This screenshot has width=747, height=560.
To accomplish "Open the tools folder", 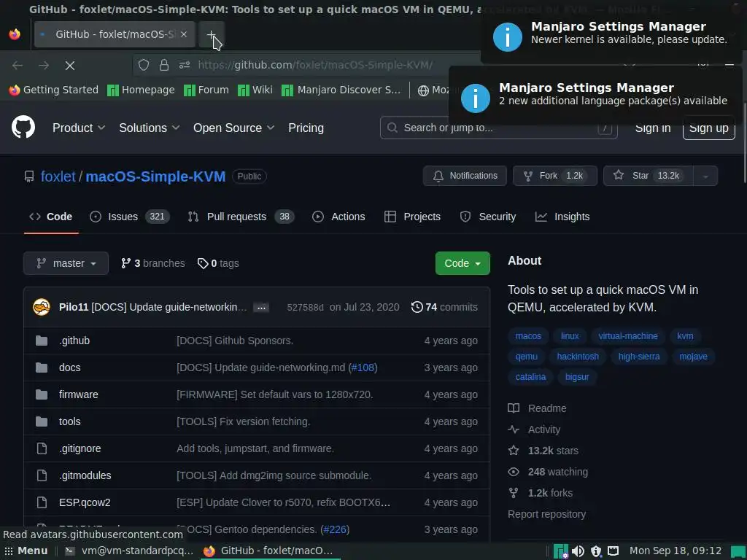I will pos(69,421).
